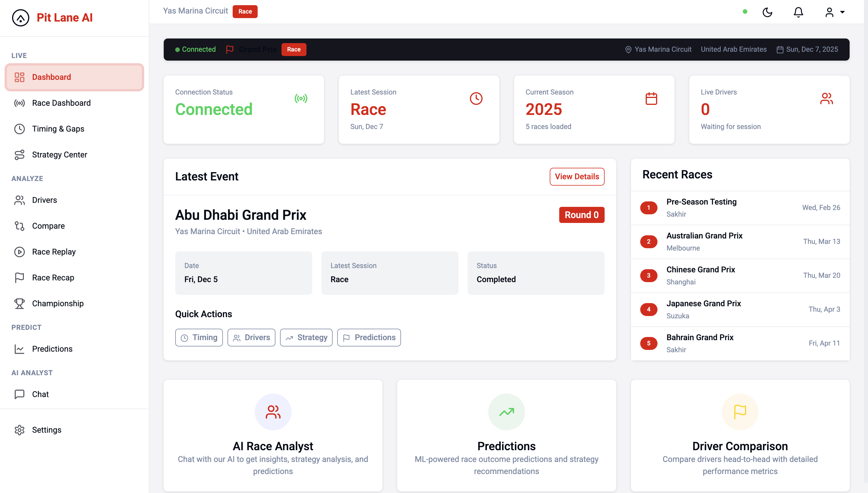Select the Round 0 indicator
The image size is (868, 493).
(x=581, y=215)
